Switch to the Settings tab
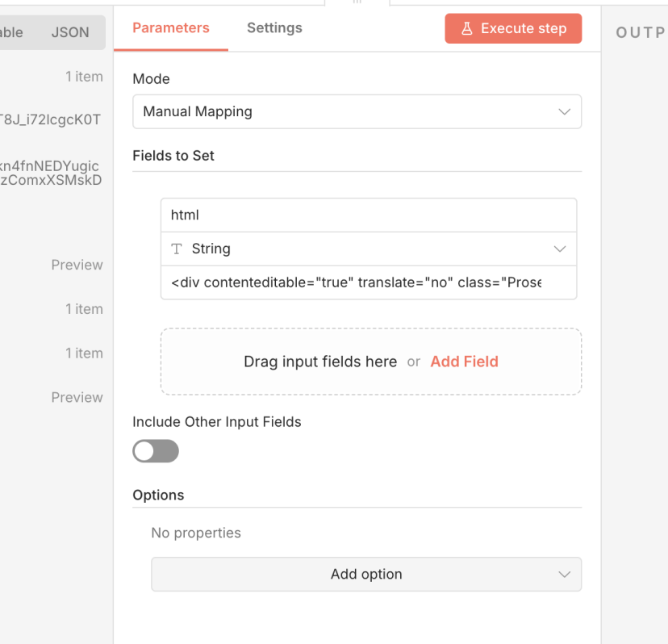 274,28
